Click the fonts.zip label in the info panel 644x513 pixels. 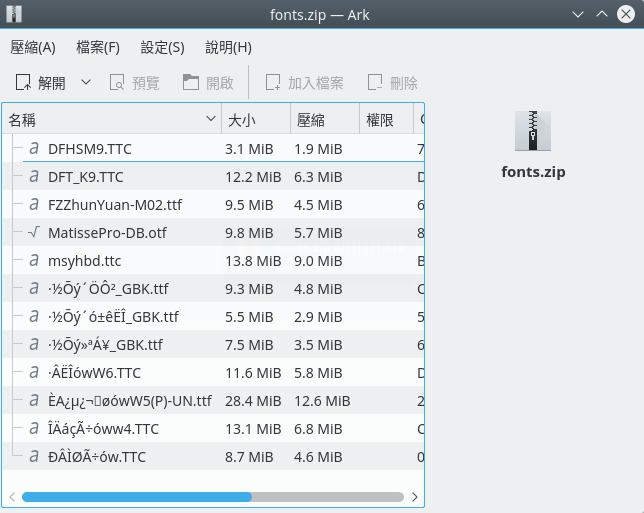click(533, 172)
